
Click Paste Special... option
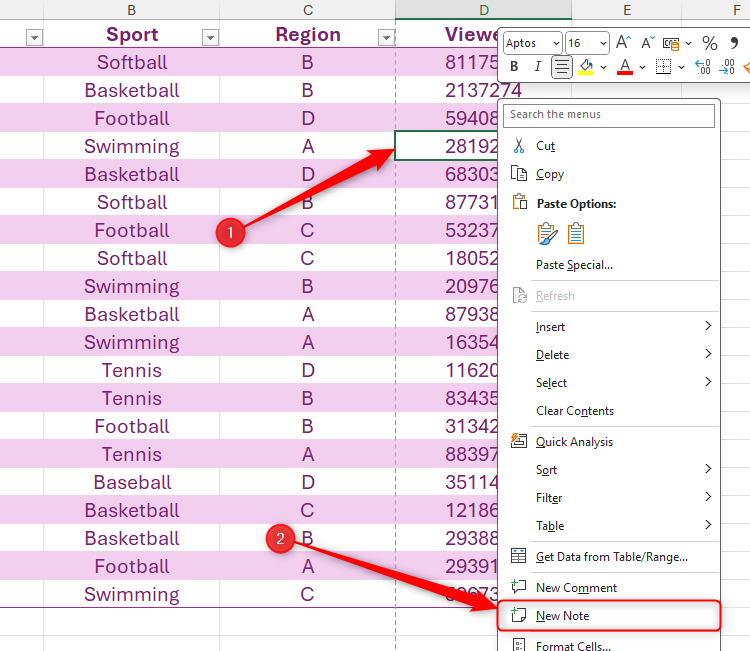[574, 265]
